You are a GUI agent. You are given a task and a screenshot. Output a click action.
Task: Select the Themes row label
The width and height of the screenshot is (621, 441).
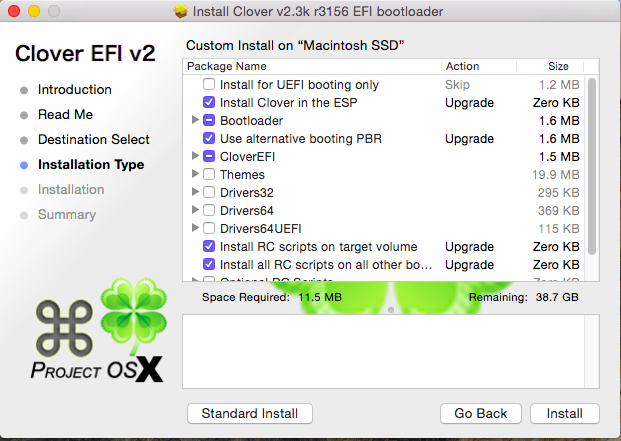click(242, 175)
